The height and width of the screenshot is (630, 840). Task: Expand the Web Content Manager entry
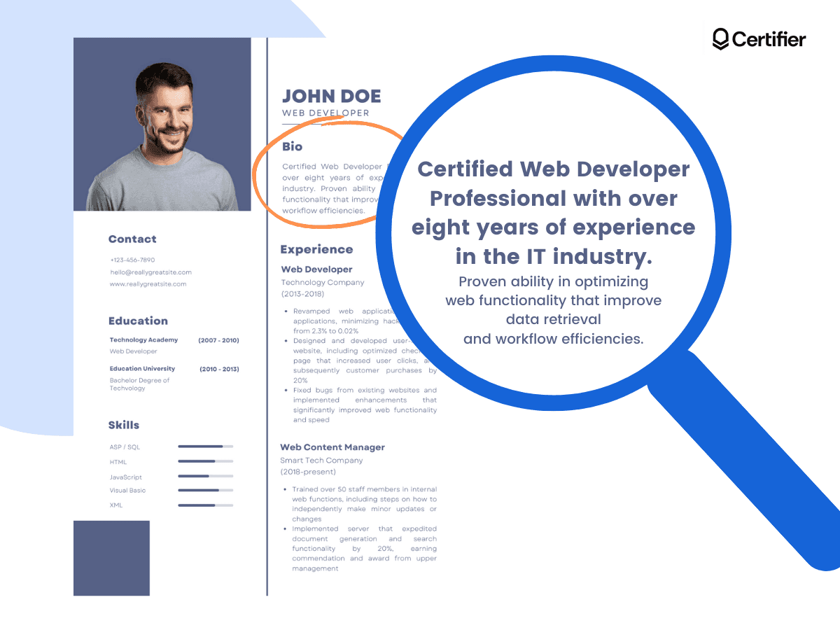[x=332, y=447]
